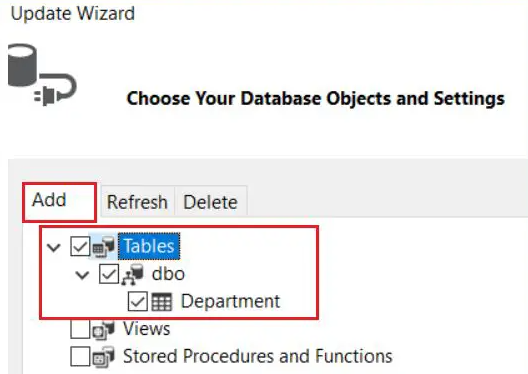Check the Views checkbox
Screen dimensions: 528x374
(80, 329)
